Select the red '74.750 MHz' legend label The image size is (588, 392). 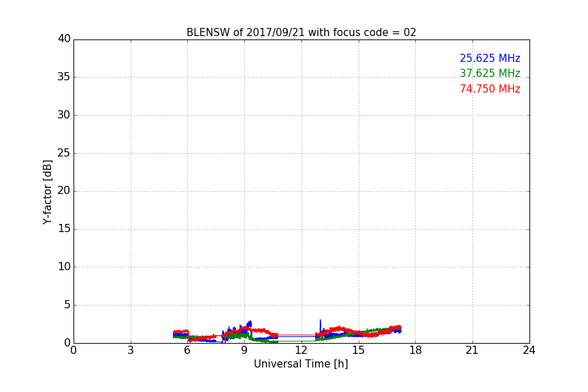[490, 89]
